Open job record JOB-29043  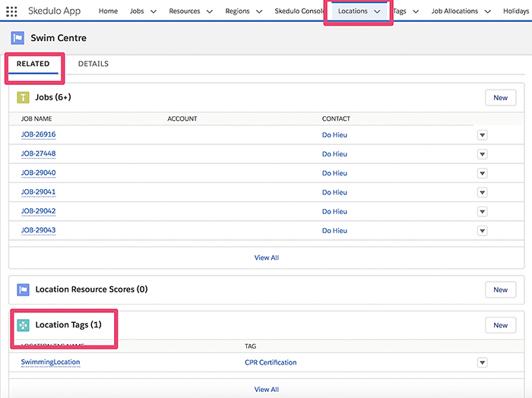pos(38,231)
